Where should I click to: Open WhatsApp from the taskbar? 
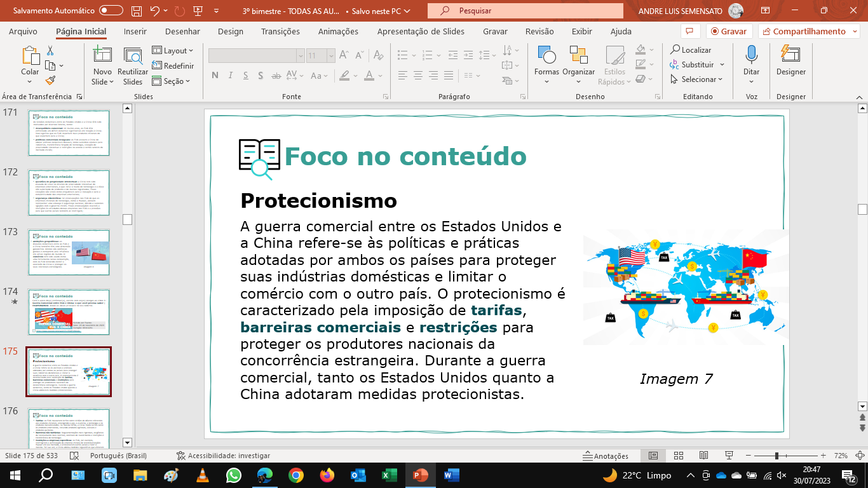(233, 475)
